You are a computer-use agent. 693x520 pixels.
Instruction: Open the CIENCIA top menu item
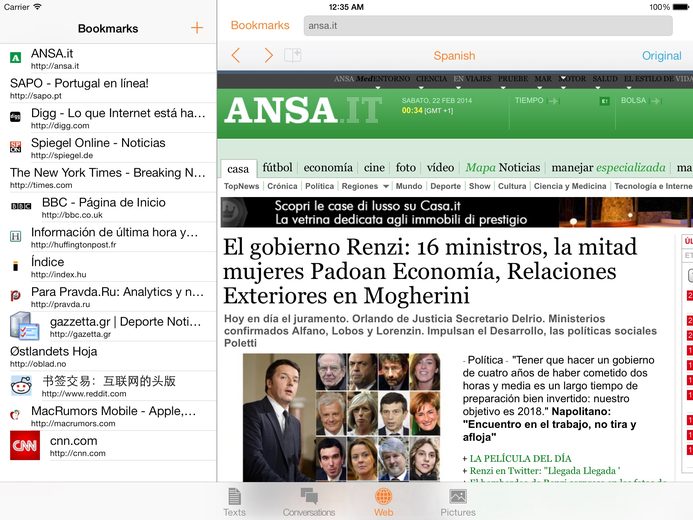coord(431,79)
